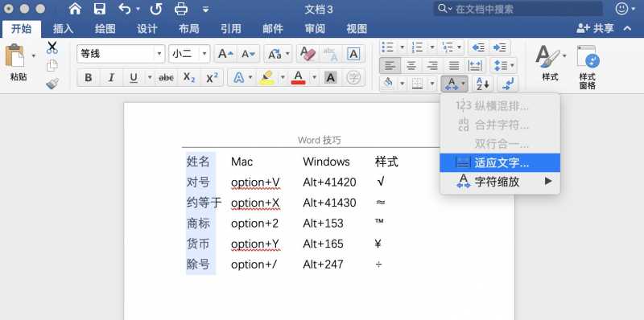This screenshot has height=320, width=644.
Task: Switch to the 引用 tab
Action: coord(231,29)
